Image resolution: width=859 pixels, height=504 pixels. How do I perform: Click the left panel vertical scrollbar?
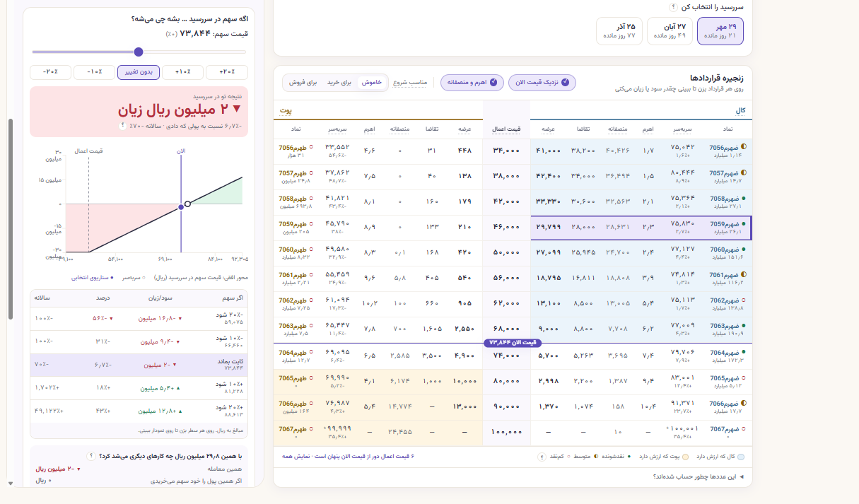coord(11,219)
